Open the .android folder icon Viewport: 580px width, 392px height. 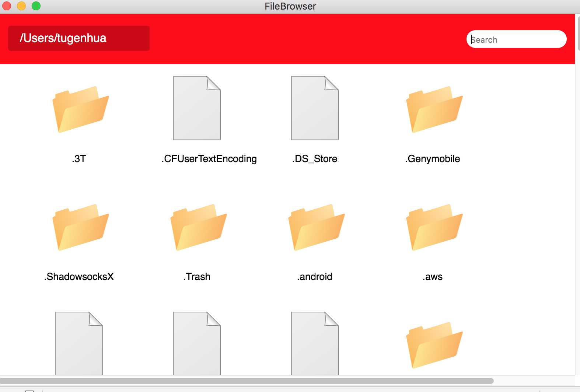click(317, 227)
